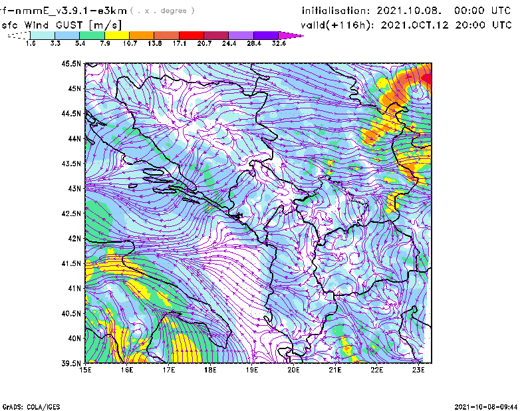Click the 20E longitude label

point(293,370)
